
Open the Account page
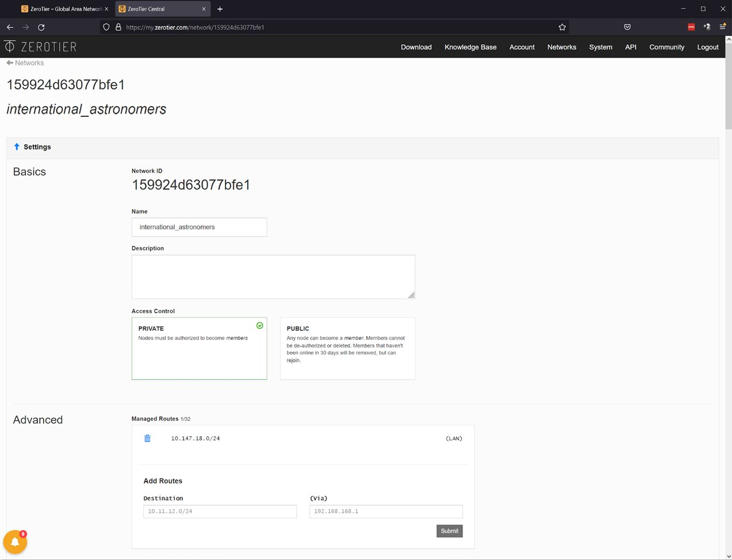[522, 47]
